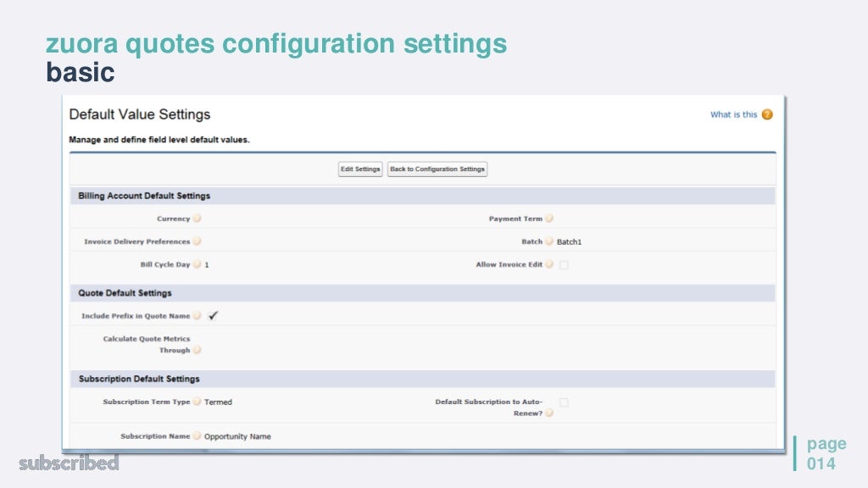
Task: Uncheck Include Prefix in Quote Name
Action: [213, 316]
